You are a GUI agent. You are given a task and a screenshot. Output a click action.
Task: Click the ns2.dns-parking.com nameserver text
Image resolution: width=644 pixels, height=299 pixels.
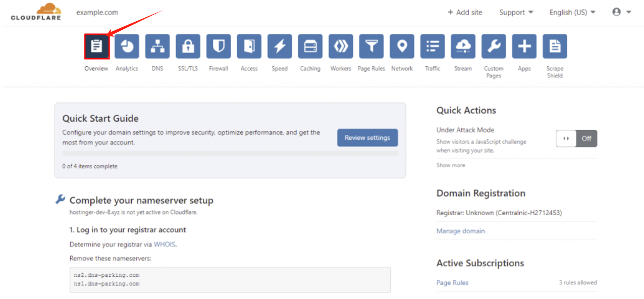click(x=106, y=275)
